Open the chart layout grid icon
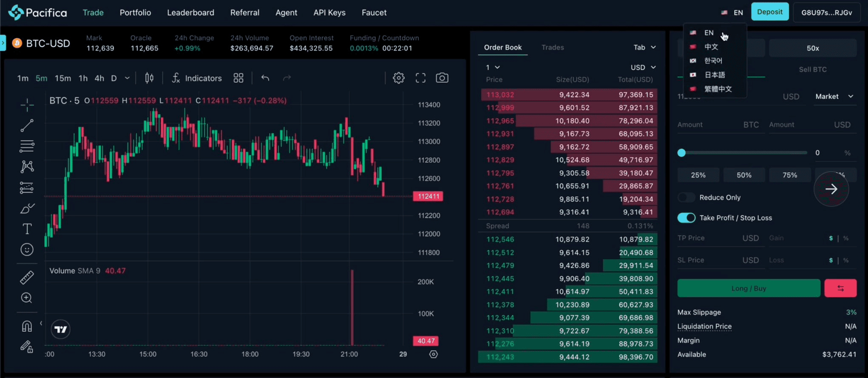Image resolution: width=868 pixels, height=378 pixels. 238,78
